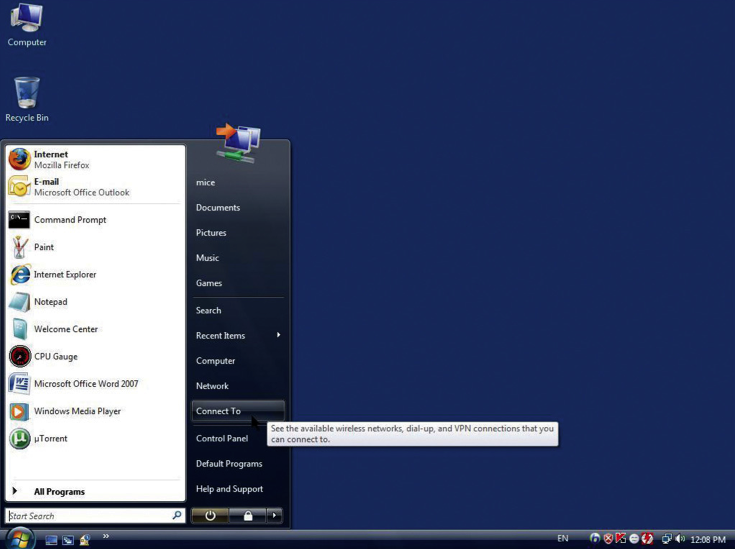
Task: Click Connect To
Action: coord(238,411)
